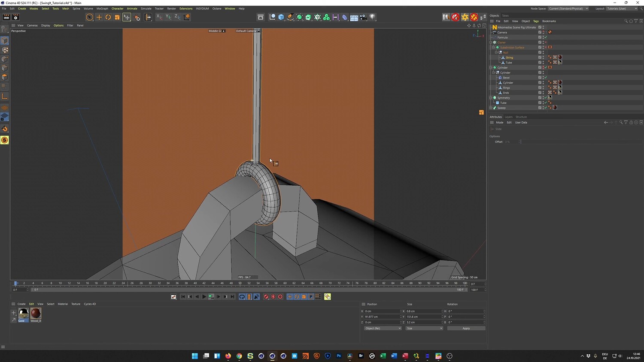The height and width of the screenshot is (362, 644).
Task: Toggle the Sweep object enable checkmark
Action: [546, 108]
